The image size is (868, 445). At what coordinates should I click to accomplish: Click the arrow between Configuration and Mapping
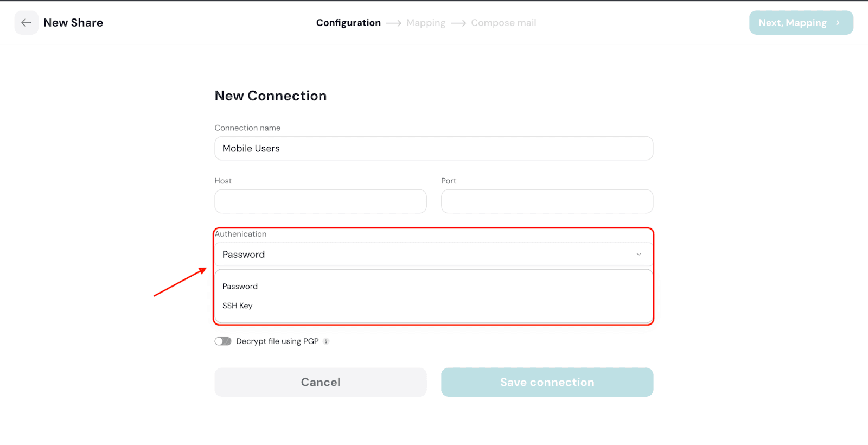[393, 23]
